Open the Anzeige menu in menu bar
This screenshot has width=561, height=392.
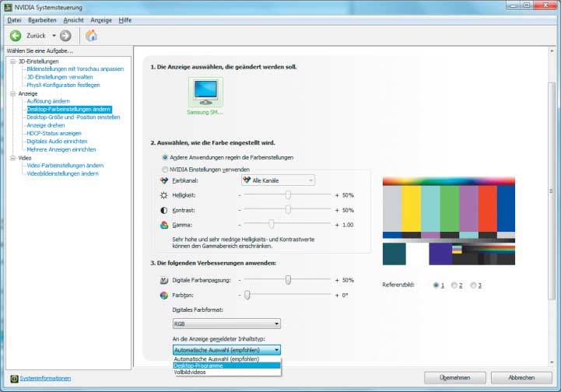(x=101, y=20)
